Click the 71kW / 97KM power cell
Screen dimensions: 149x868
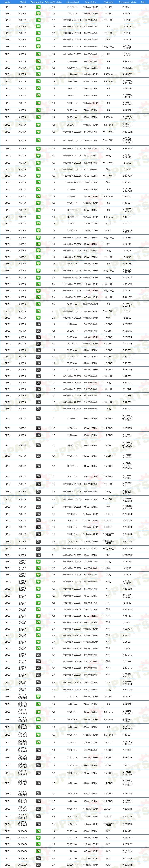[90, 562]
